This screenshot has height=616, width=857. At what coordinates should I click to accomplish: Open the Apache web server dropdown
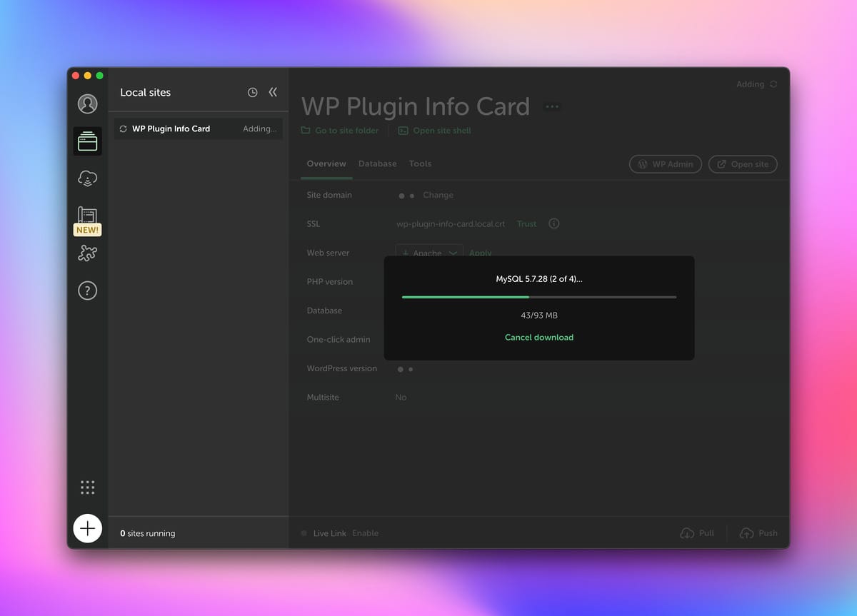click(x=429, y=253)
